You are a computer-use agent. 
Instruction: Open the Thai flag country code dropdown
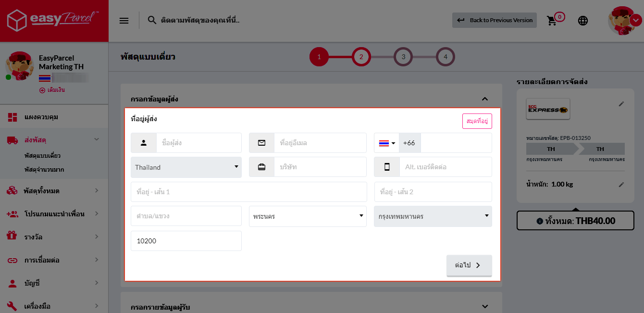click(387, 143)
